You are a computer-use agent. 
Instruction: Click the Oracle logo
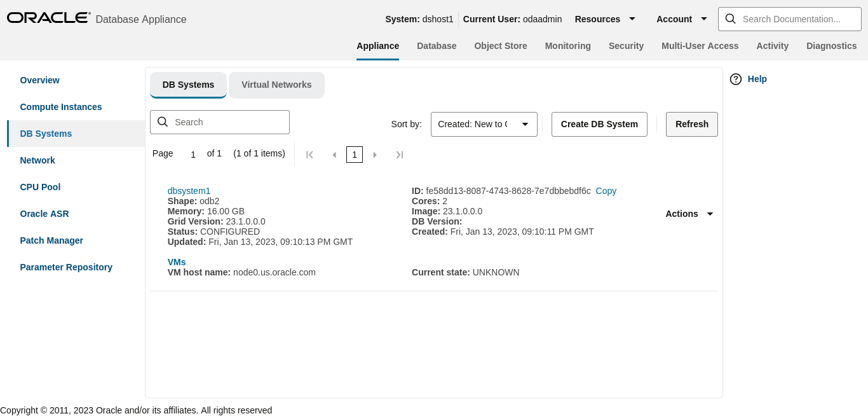pos(48,18)
